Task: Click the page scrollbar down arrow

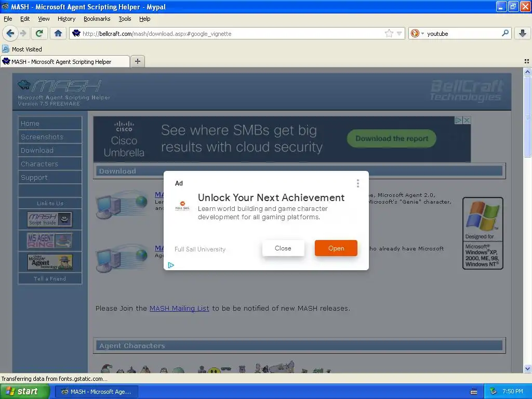Action: [x=527, y=368]
